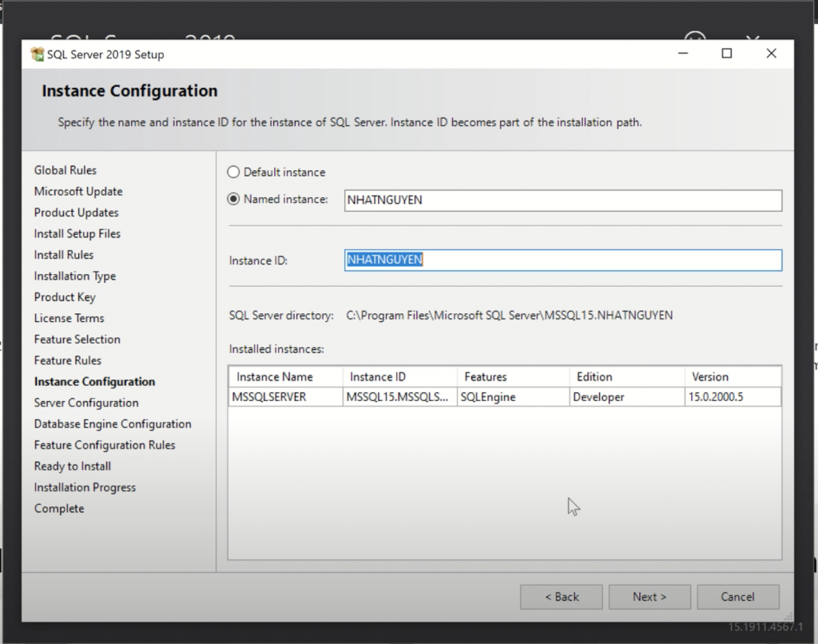This screenshot has height=644, width=818.
Task: Sort by the Version column header
Action: [x=733, y=377]
